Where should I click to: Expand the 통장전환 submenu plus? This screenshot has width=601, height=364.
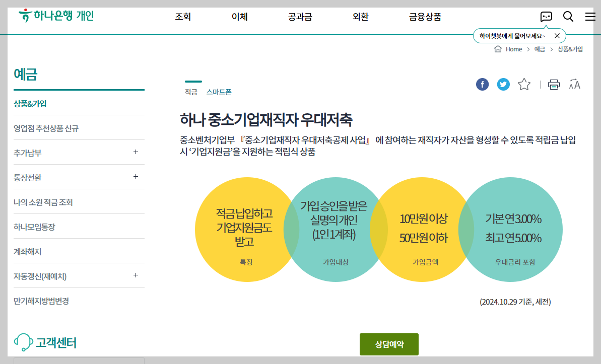click(136, 177)
